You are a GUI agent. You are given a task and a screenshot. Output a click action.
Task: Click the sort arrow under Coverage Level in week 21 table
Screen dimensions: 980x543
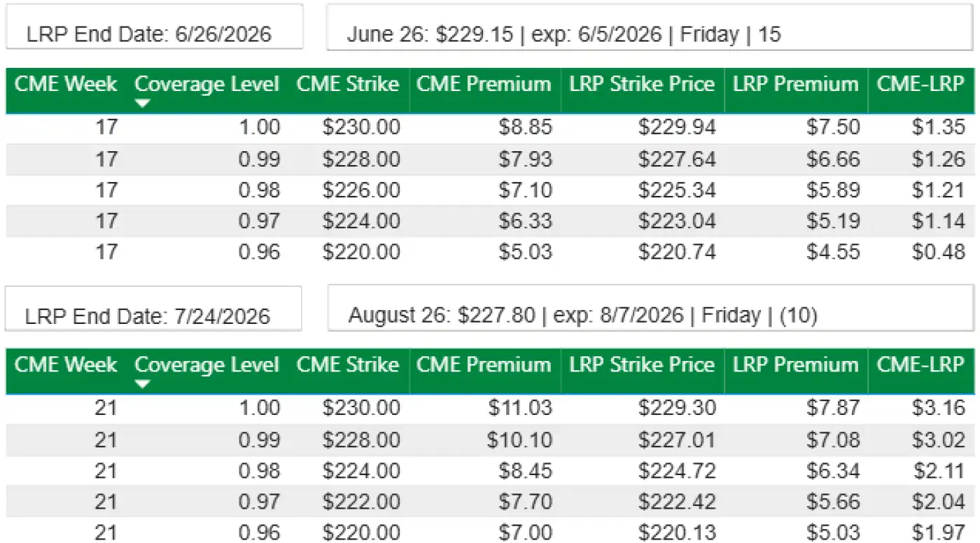[143, 384]
